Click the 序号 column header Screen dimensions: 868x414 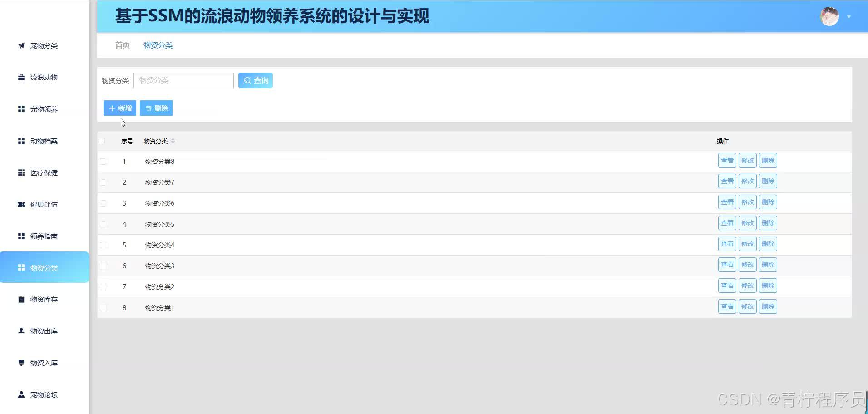tap(127, 141)
